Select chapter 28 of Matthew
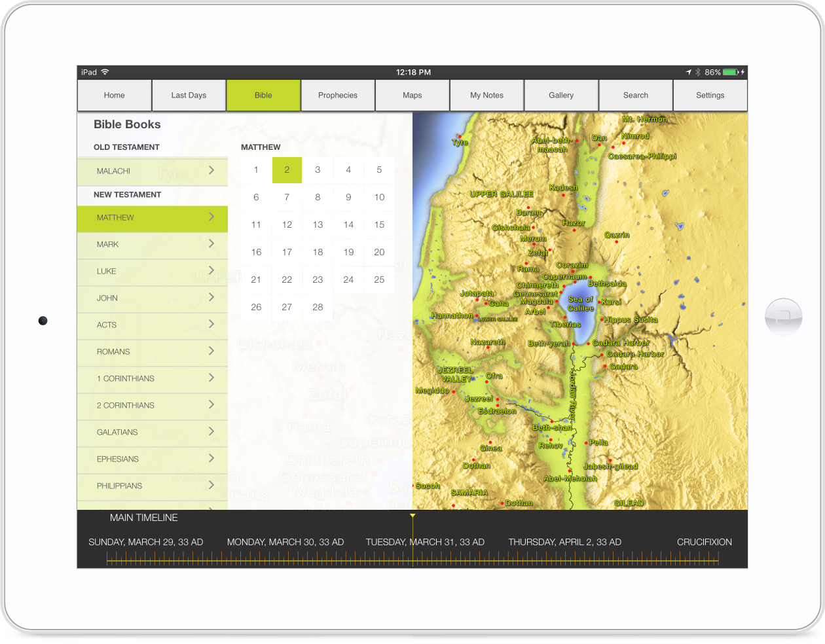 coord(318,307)
